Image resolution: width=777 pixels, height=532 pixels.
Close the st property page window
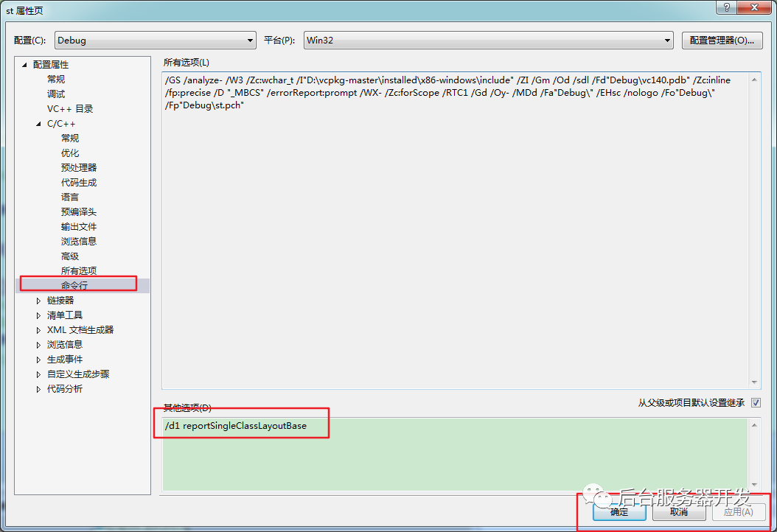click(x=752, y=7)
